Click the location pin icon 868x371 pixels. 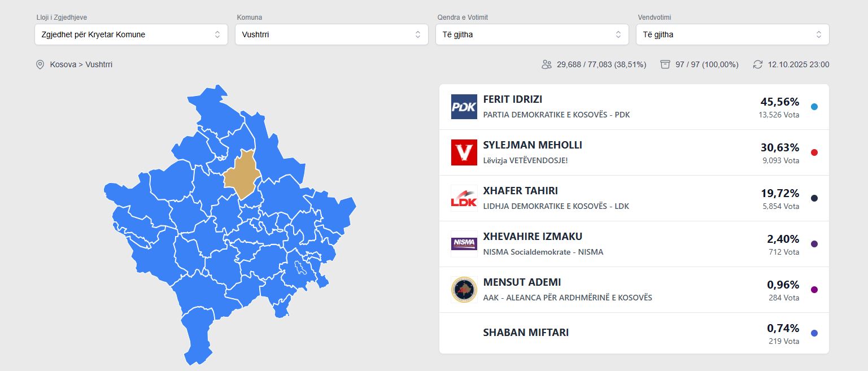tap(40, 64)
